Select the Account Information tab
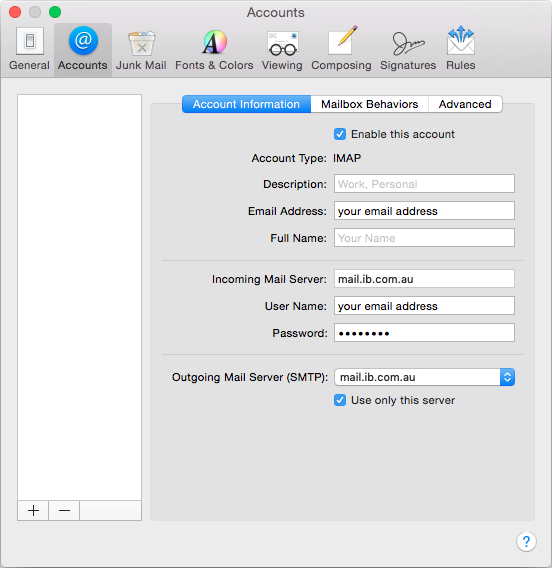 246,104
